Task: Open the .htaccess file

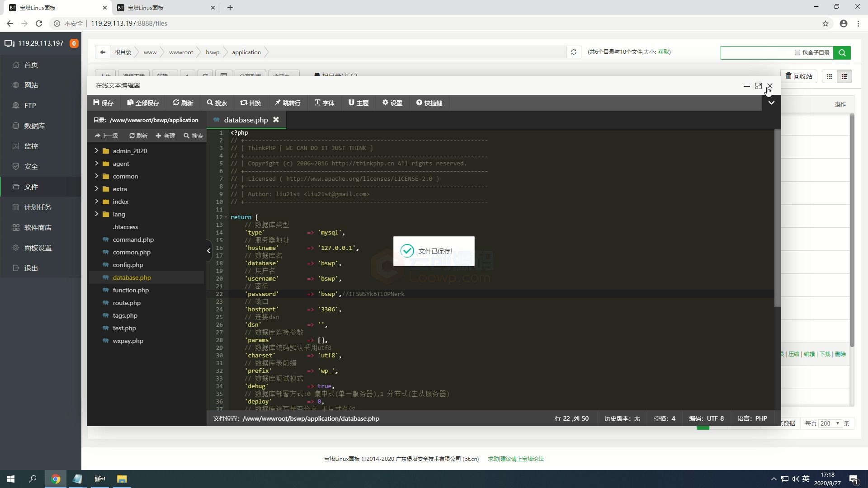Action: tap(125, 227)
